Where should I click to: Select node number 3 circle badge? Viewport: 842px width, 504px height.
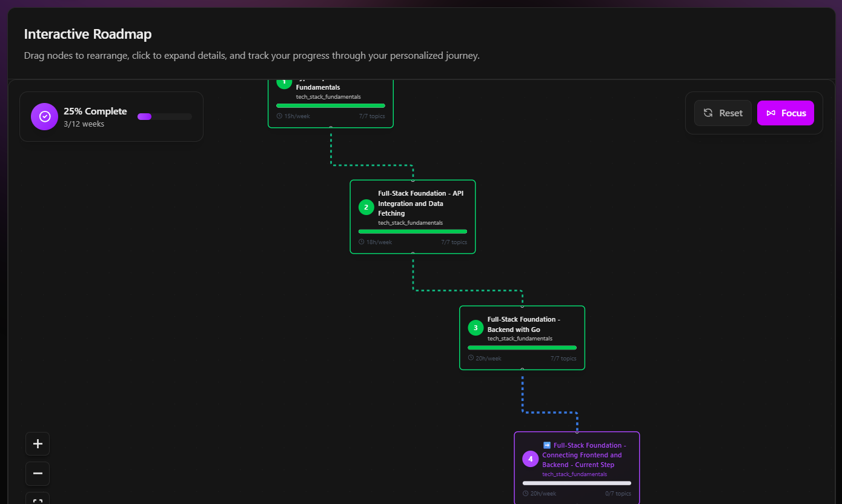(x=476, y=328)
